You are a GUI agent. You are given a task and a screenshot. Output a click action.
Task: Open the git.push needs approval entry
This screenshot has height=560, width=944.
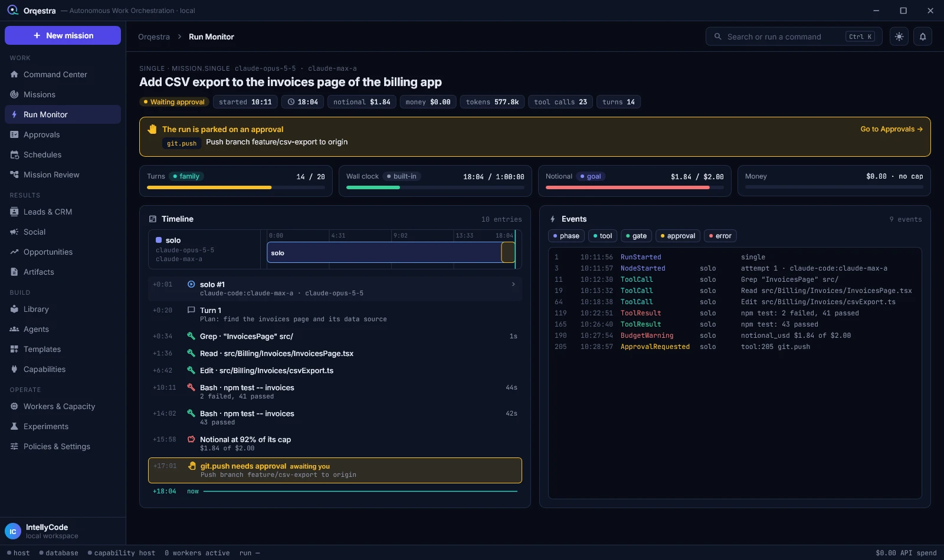tap(335, 470)
